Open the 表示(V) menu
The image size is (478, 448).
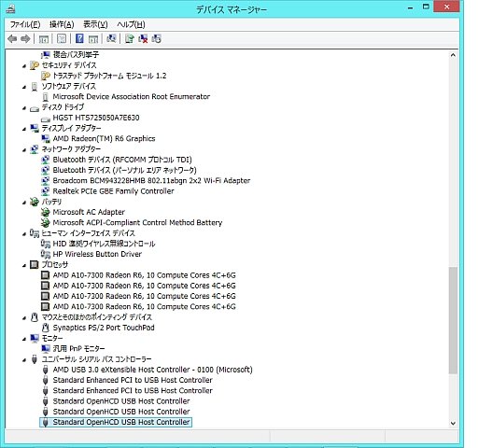point(95,24)
